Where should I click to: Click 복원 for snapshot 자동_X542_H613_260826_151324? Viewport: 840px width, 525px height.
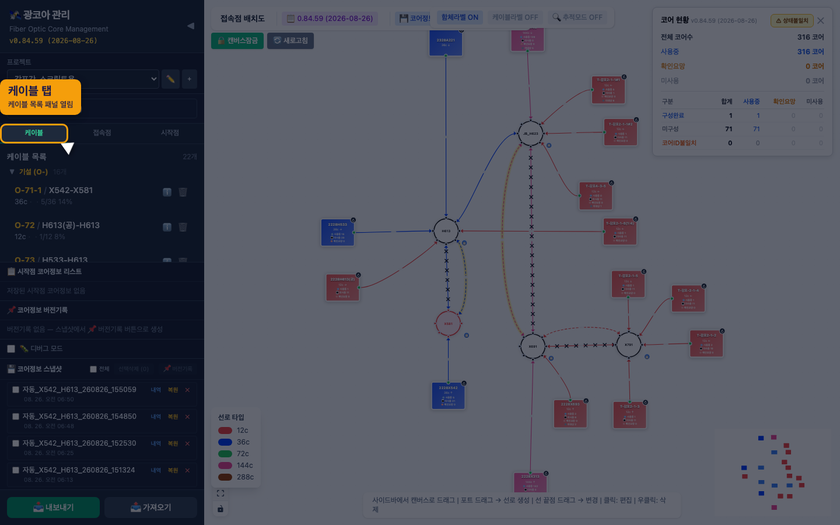coord(172,470)
